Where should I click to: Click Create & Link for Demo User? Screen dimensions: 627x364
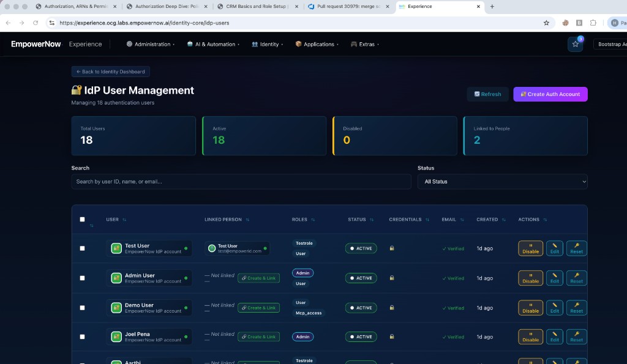[259, 308]
